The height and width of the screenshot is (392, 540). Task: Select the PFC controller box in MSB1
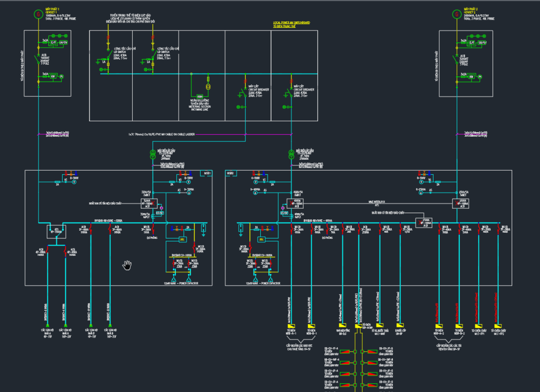pyautogui.click(x=182, y=239)
